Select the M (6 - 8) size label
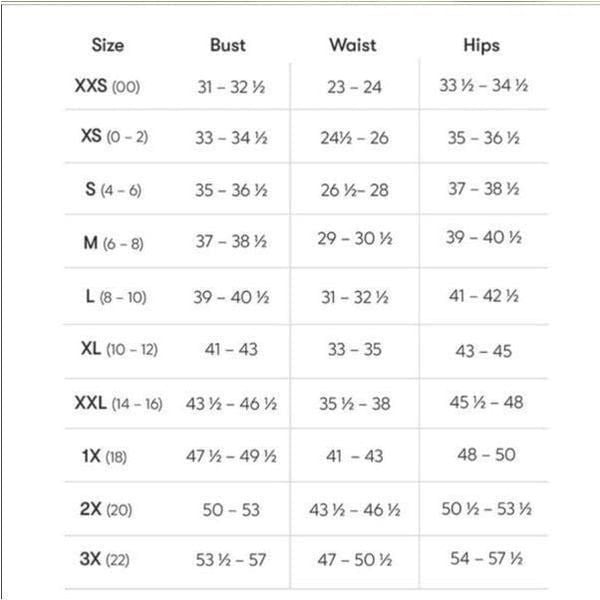Viewport: 600px width, 600px height. [x=113, y=243]
